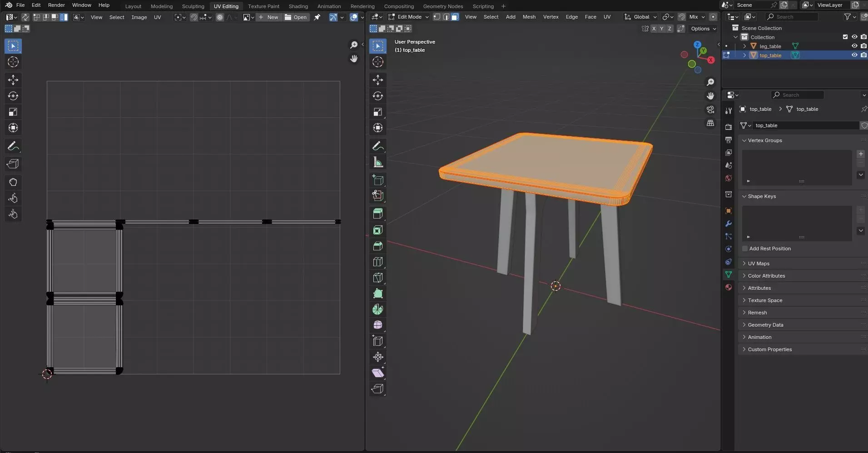
Task: Select the UV Grab sculpt tool
Action: (x=13, y=182)
